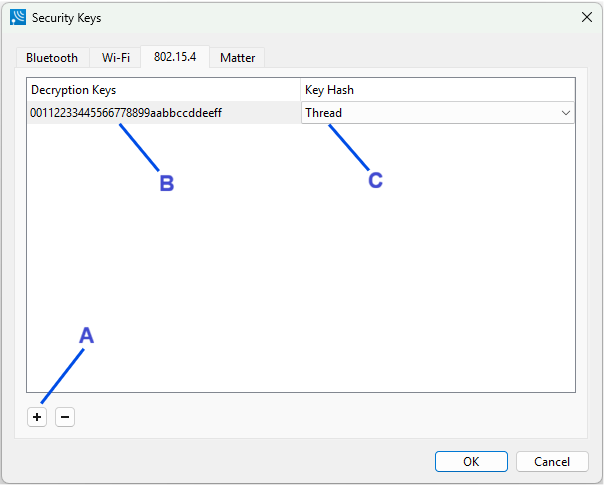Click the Decryption Keys column header
The width and height of the screenshot is (605, 485).
[164, 90]
